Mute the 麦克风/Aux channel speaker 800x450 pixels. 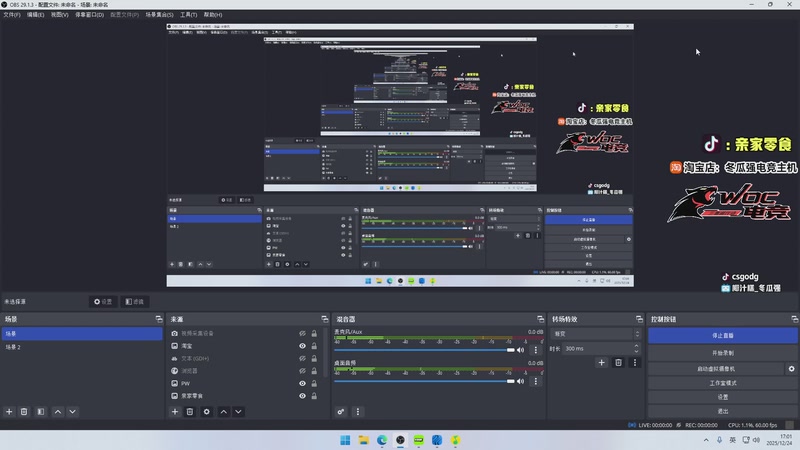click(x=520, y=350)
